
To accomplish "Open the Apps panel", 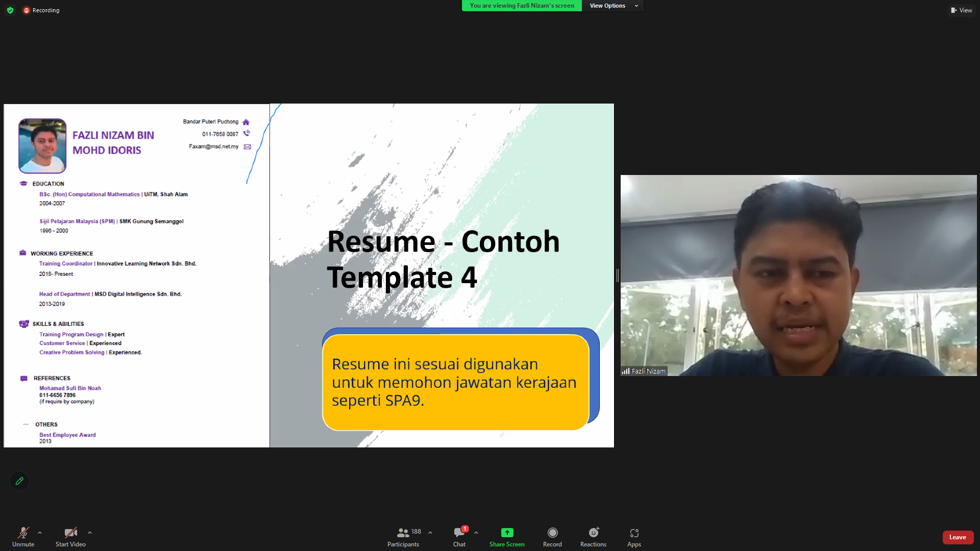I will point(634,537).
